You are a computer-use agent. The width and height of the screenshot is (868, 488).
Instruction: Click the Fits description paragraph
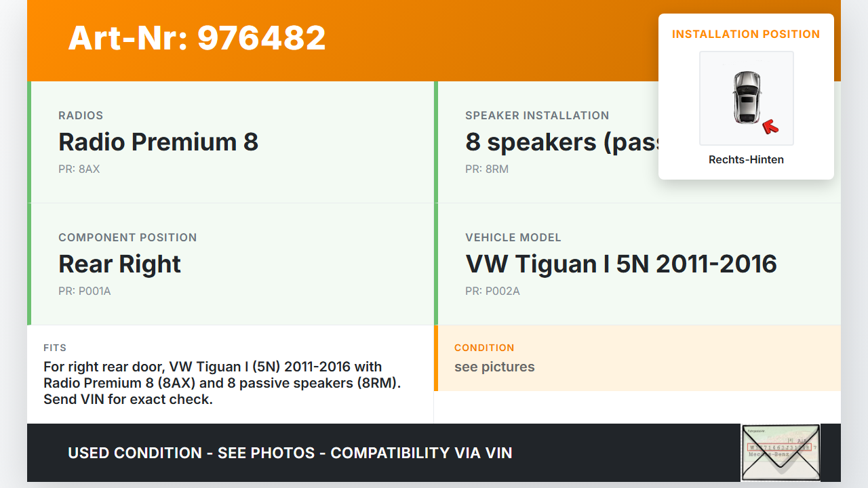[222, 383]
